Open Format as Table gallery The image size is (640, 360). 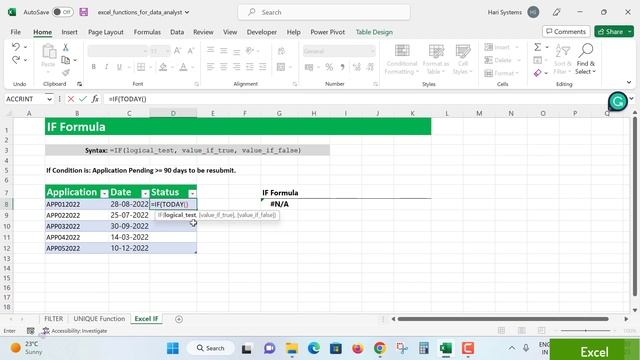pyautogui.click(x=436, y=60)
